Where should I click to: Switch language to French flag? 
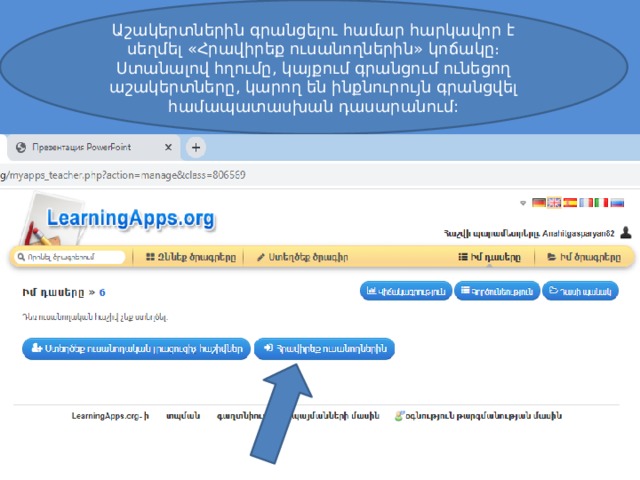point(586,202)
